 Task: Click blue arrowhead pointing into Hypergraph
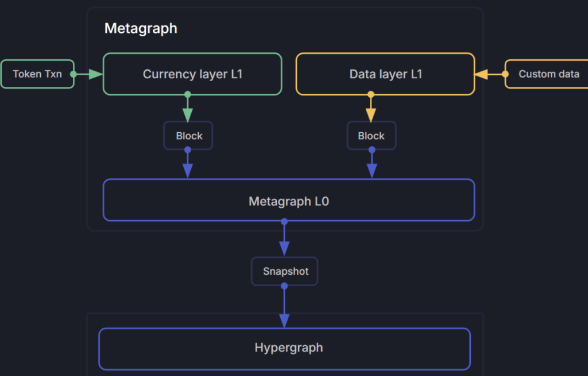[x=284, y=320]
